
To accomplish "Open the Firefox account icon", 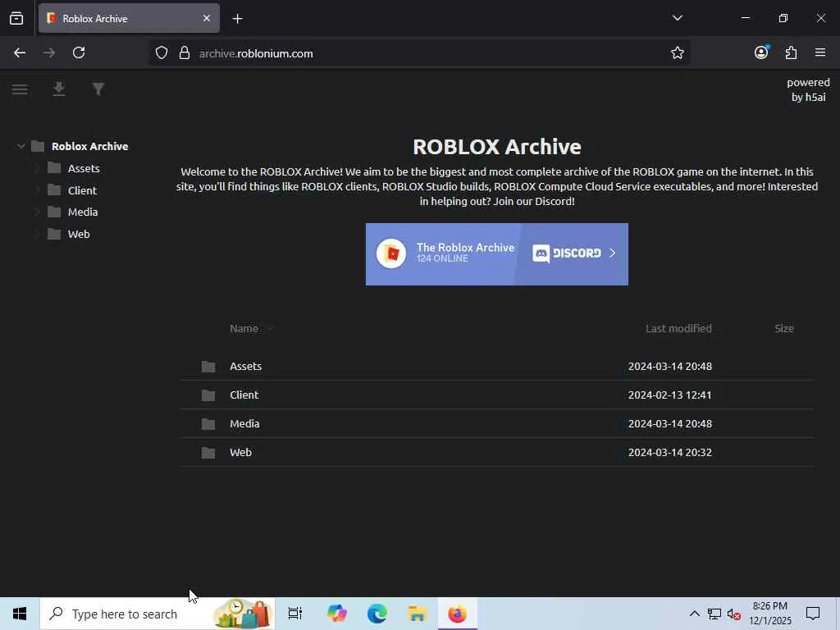I will pyautogui.click(x=761, y=52).
